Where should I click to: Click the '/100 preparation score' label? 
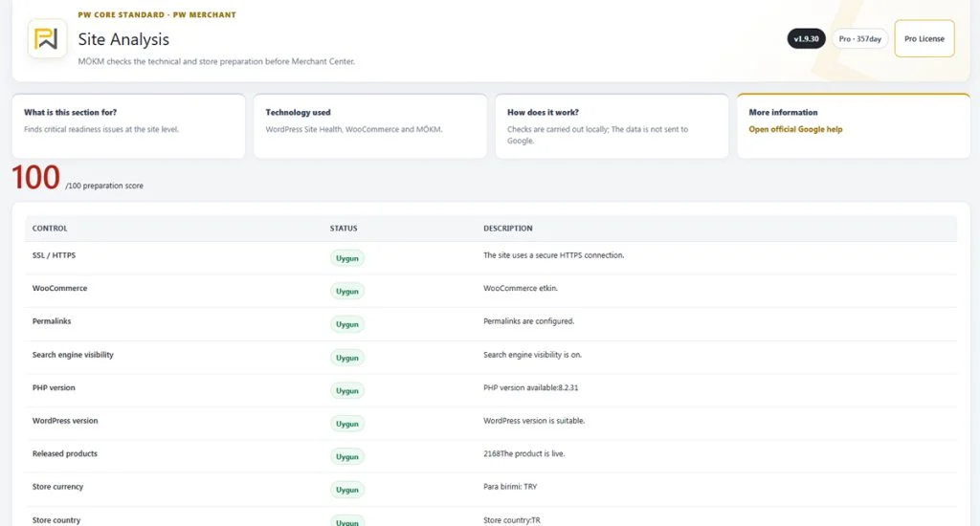[x=103, y=186]
